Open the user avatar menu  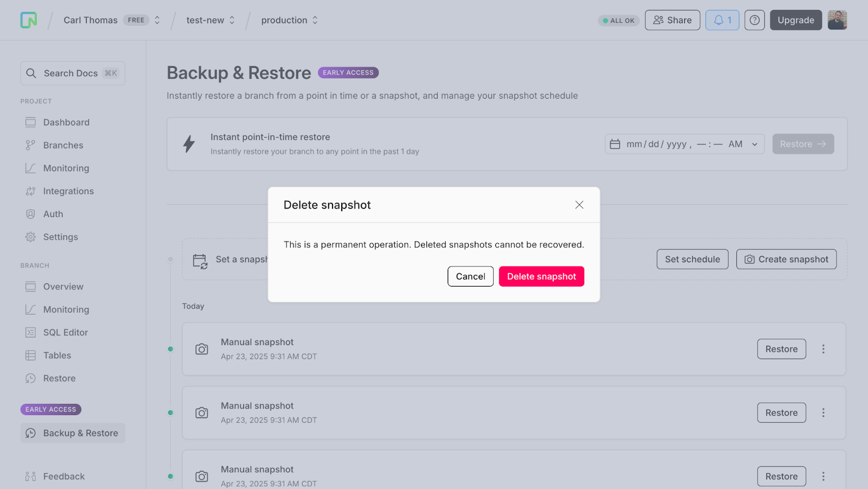tap(837, 20)
